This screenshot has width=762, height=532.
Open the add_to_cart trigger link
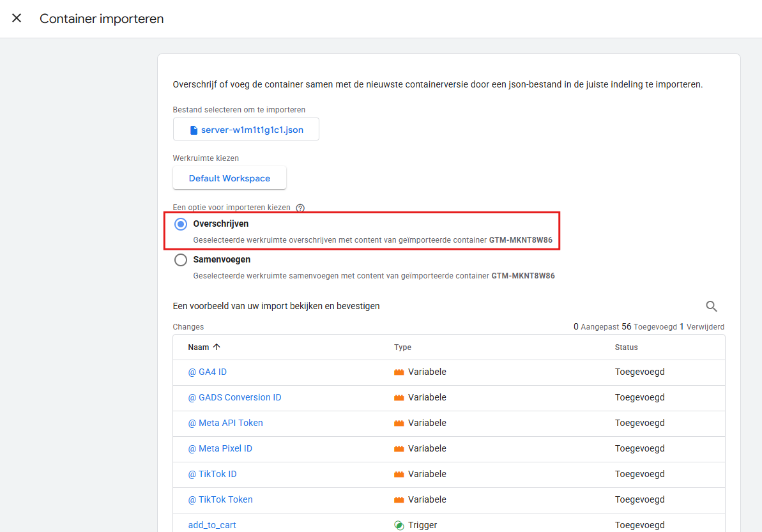[212, 526]
